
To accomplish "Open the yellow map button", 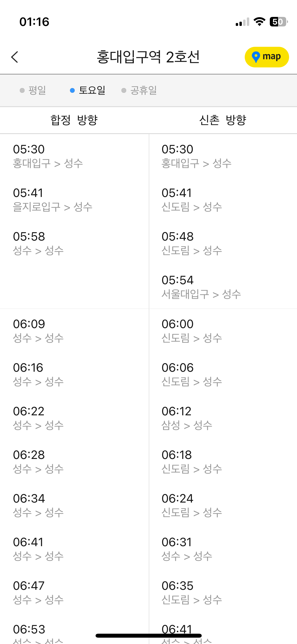I will pyautogui.click(x=267, y=57).
